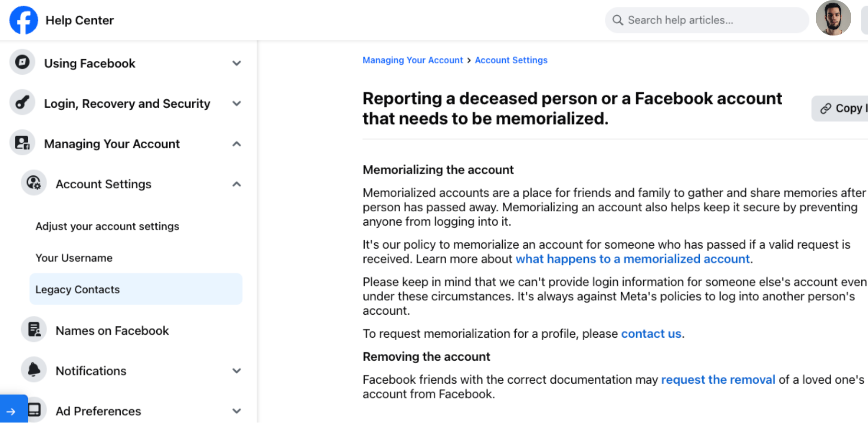
Task: Click the Managing Your Account icon
Action: point(22,143)
